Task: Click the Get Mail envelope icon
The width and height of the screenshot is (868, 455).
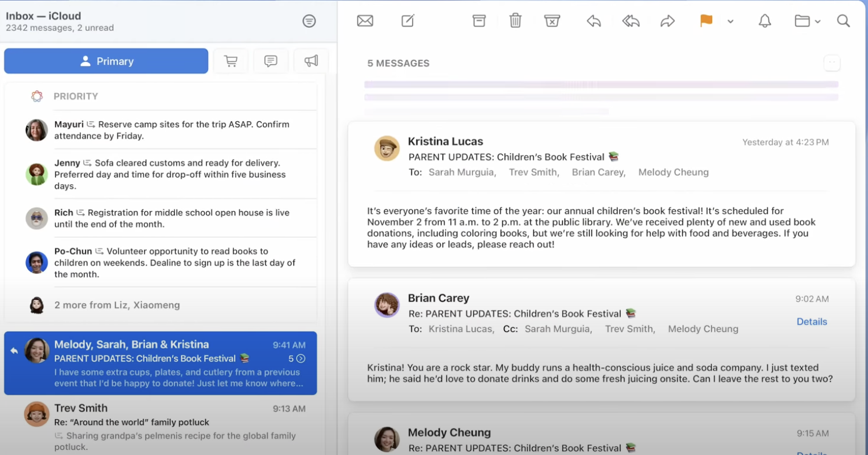Action: [365, 21]
